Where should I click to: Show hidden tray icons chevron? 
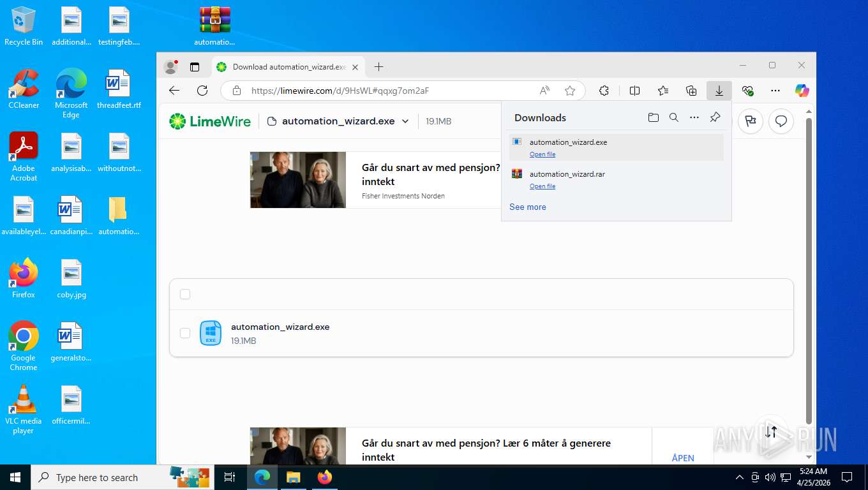click(740, 477)
